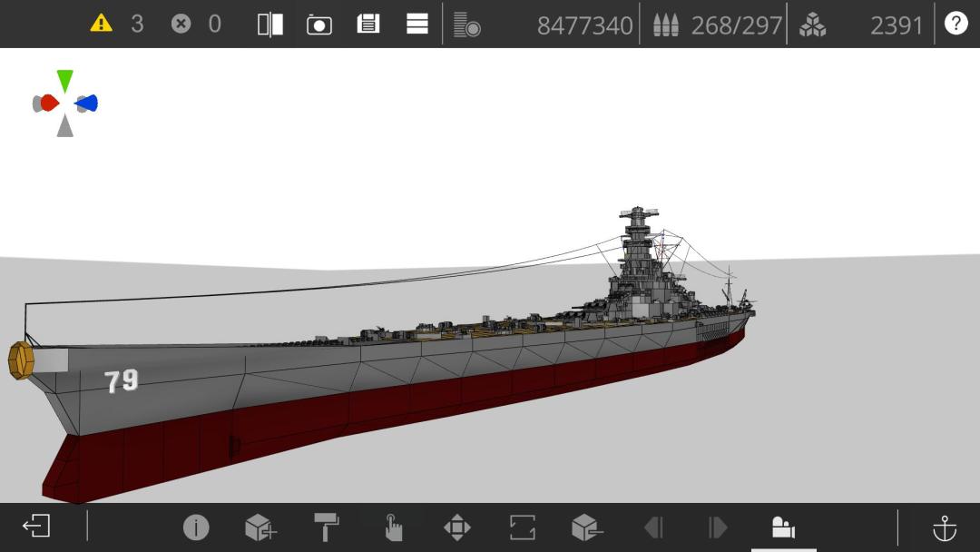Select the pointing hand select tool

(393, 527)
